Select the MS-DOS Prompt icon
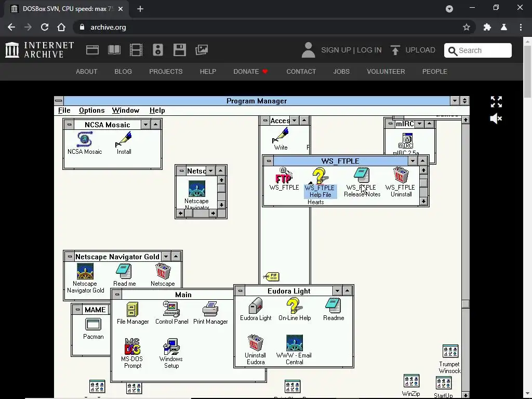532x399 pixels. 132,347
